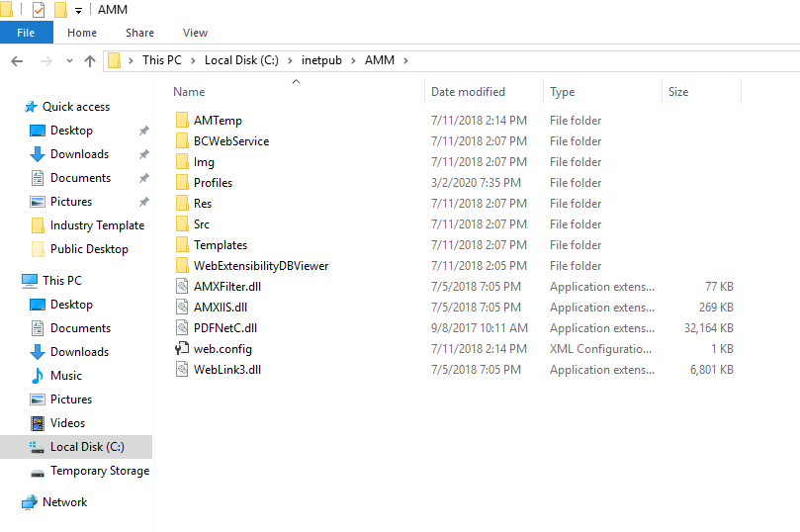Open the Music folder icon
The width and height of the screenshot is (800, 532).
pos(38,376)
